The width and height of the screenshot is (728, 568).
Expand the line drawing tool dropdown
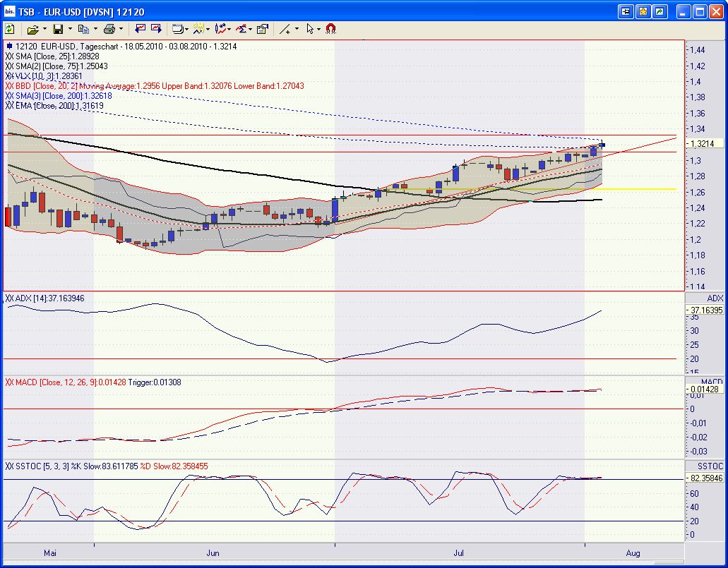pos(297,29)
